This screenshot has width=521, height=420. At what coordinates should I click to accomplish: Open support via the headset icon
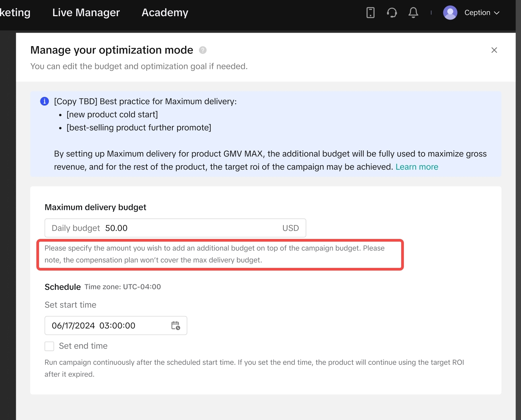click(392, 13)
